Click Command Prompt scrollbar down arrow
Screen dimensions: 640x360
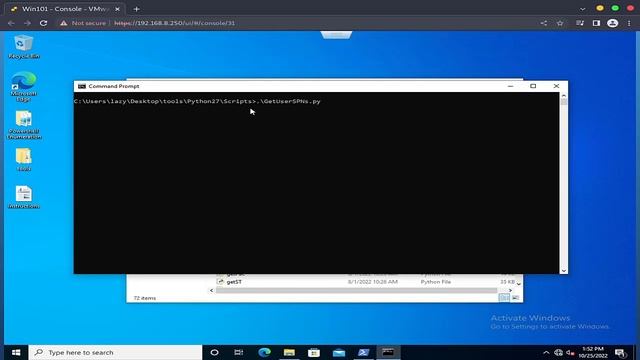point(564,271)
